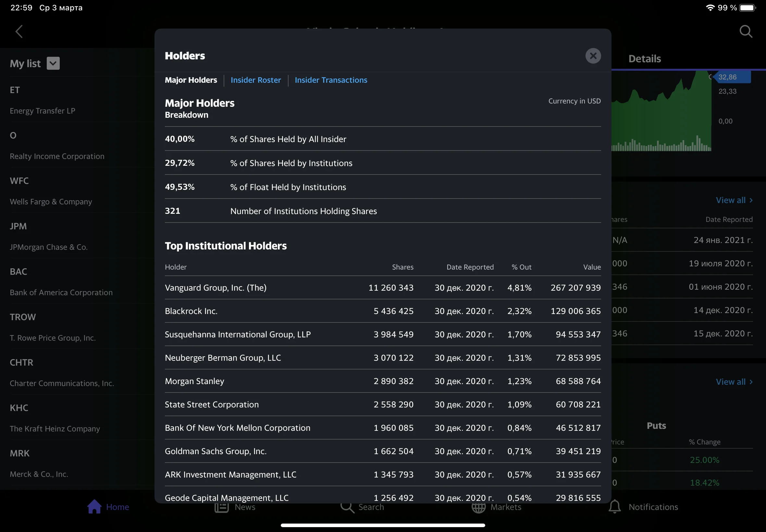The height and width of the screenshot is (532, 766).
Task: Select Wells Fargo & Company in the watchlist
Action: tap(77, 190)
